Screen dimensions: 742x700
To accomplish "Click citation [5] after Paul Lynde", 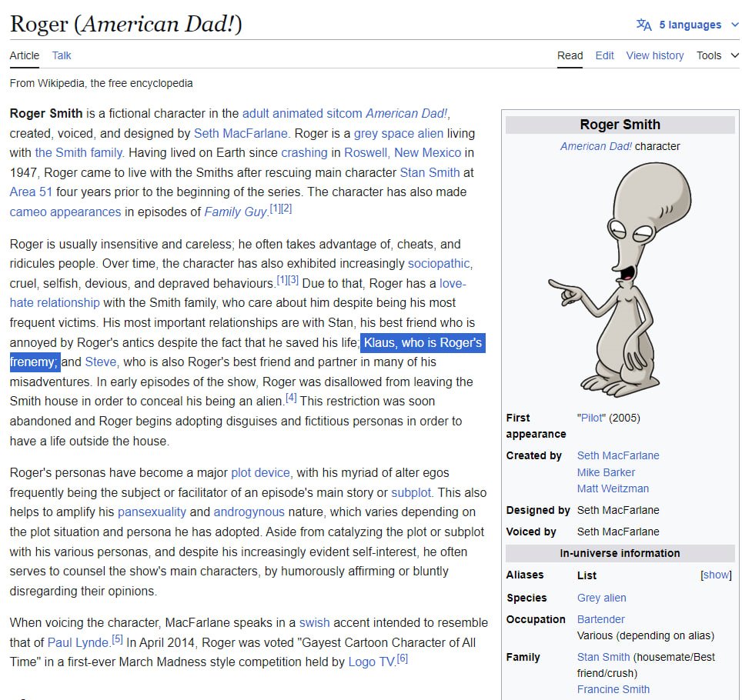I will (117, 639).
